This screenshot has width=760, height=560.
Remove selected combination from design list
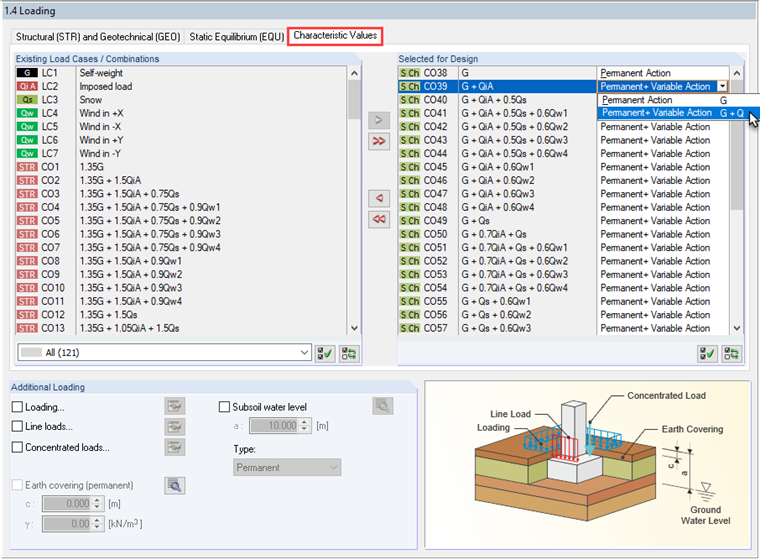[379, 198]
